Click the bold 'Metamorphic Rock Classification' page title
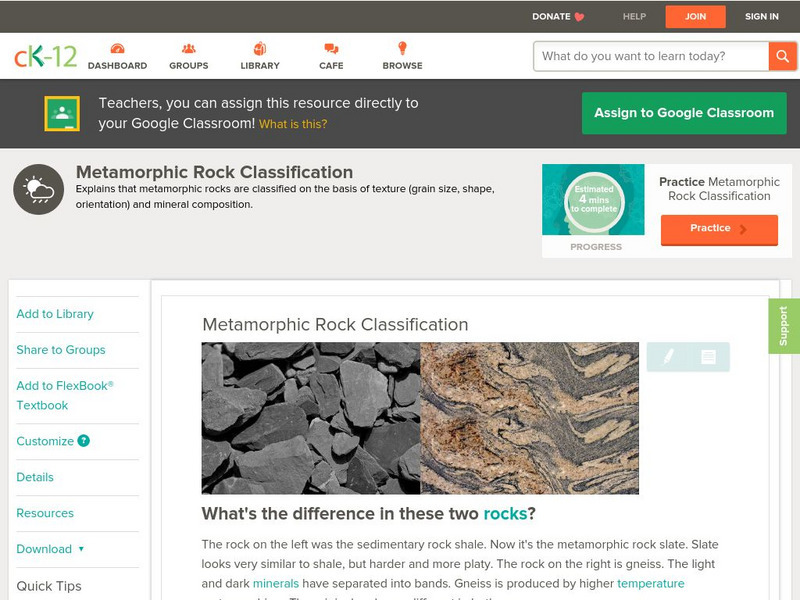Image resolution: width=800 pixels, height=600 pixels. tap(214, 172)
